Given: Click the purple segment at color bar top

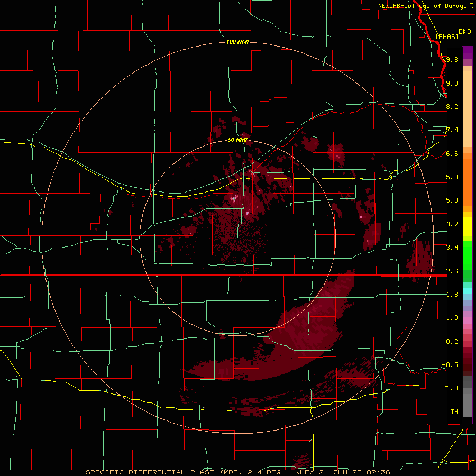Looking at the screenshot, I should (x=467, y=53).
